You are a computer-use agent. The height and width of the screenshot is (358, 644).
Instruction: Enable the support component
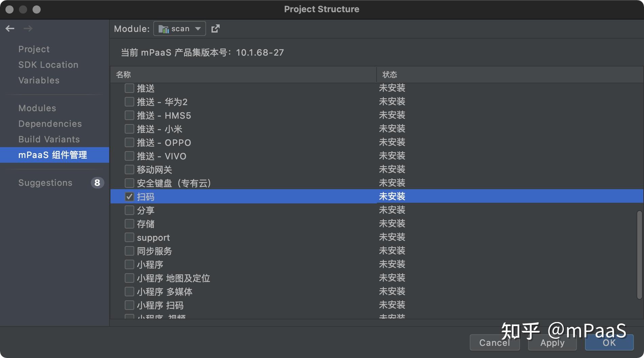tap(129, 237)
